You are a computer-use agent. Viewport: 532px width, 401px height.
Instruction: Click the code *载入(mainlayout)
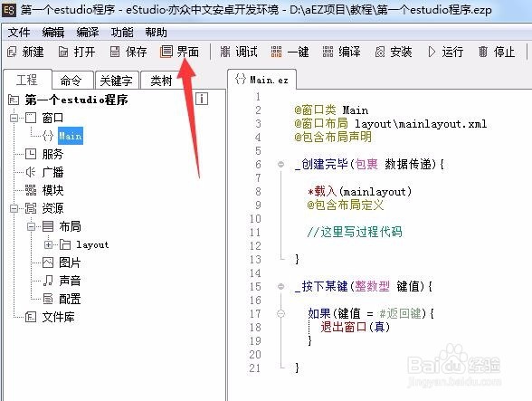[360, 192]
